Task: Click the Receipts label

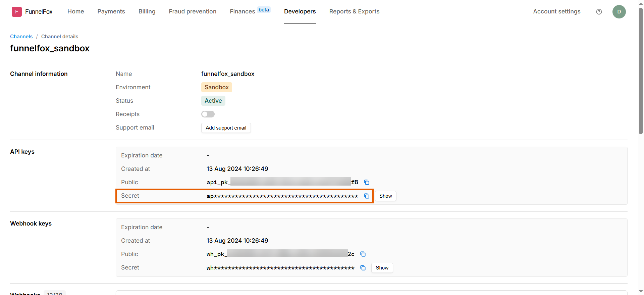Action: point(127,114)
